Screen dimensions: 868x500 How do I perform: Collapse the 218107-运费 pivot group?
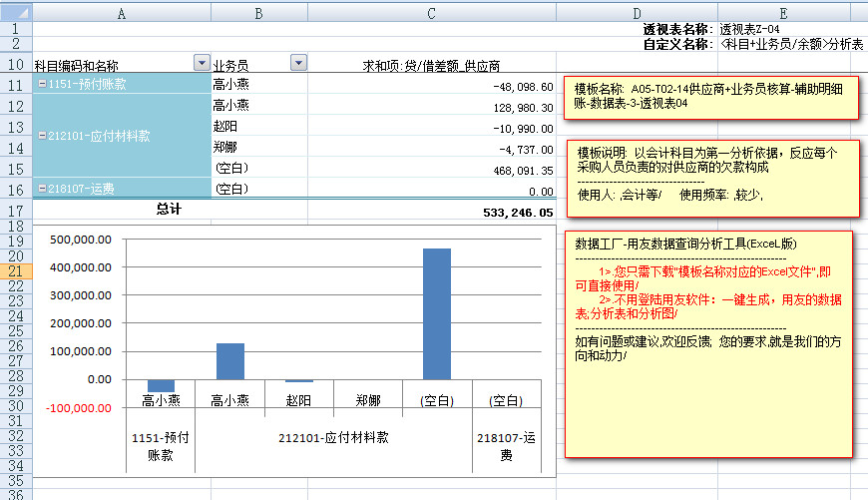pos(41,189)
